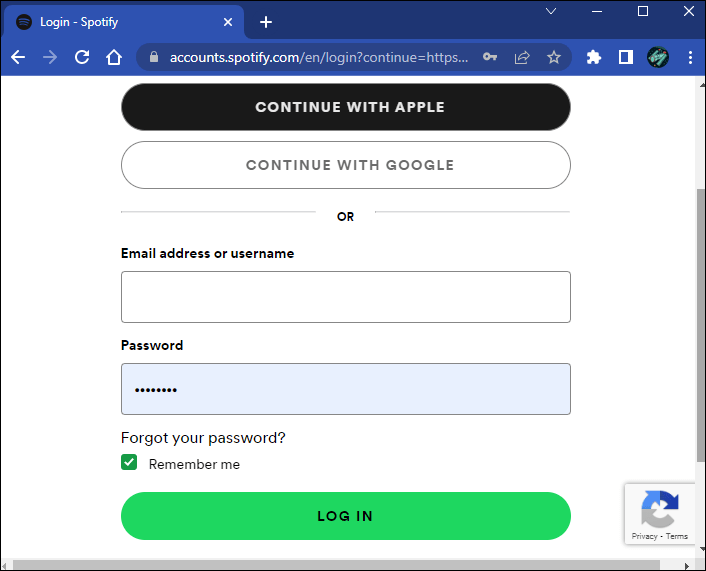This screenshot has height=571, width=706.
Task: Toggle the side panel icon
Action: [x=626, y=57]
